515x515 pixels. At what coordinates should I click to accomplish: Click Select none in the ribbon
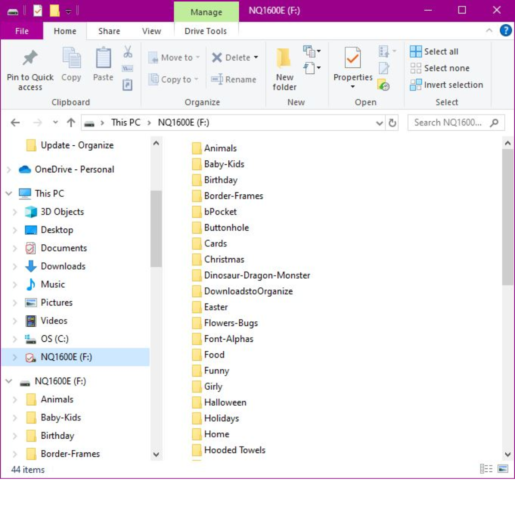pyautogui.click(x=440, y=68)
